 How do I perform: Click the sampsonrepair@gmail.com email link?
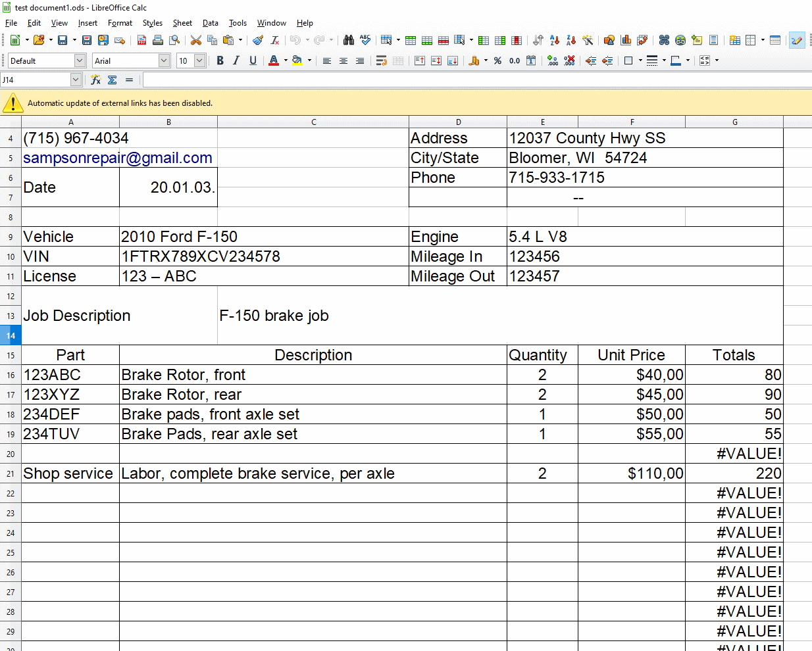tap(117, 158)
